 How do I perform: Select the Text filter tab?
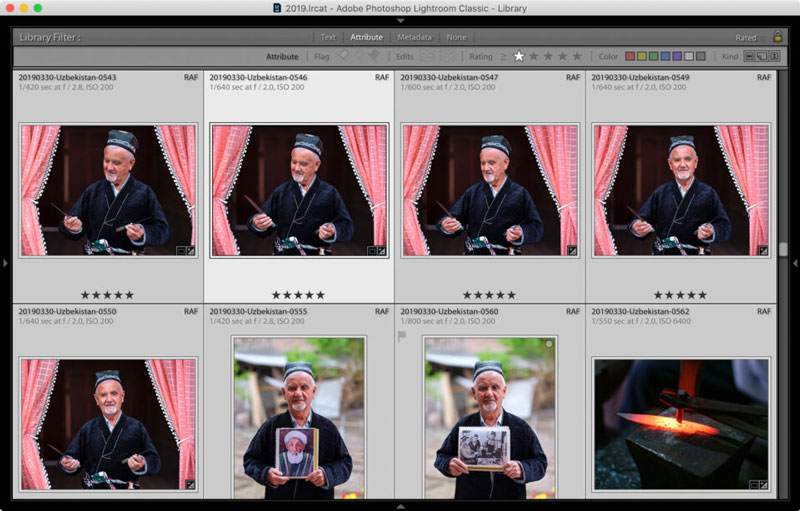pos(328,37)
